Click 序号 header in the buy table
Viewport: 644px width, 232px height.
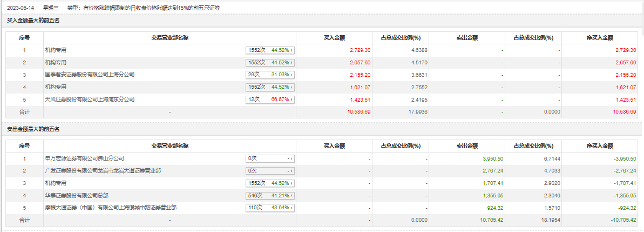[x=24, y=38]
